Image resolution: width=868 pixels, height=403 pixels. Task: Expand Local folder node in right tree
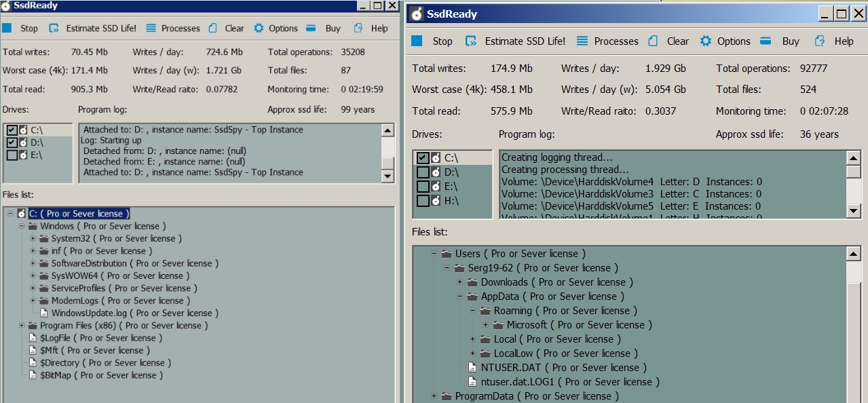pos(473,339)
